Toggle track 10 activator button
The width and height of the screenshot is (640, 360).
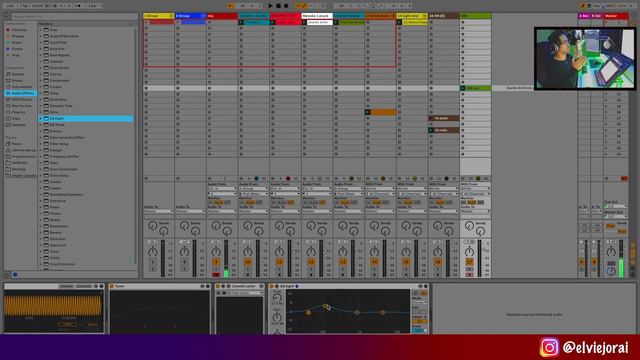point(248,262)
